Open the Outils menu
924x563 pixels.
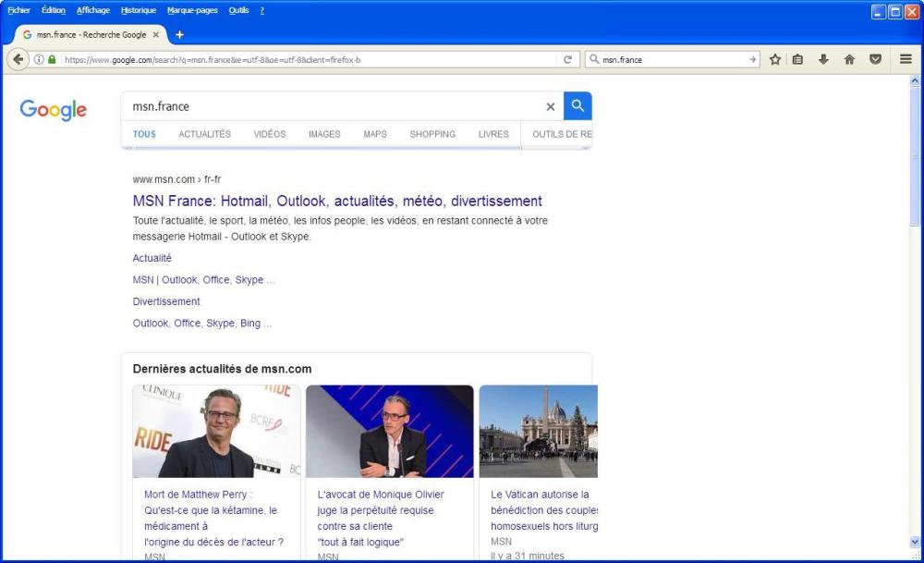click(238, 10)
